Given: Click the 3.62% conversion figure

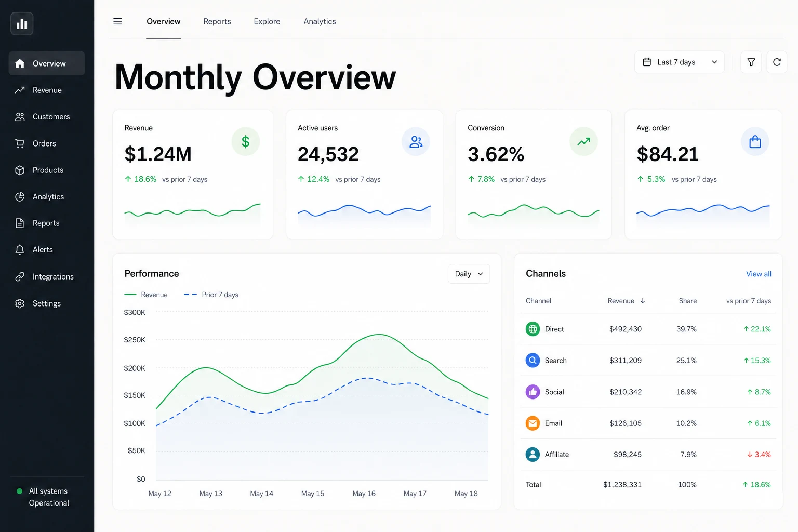Looking at the screenshot, I should coord(496,154).
